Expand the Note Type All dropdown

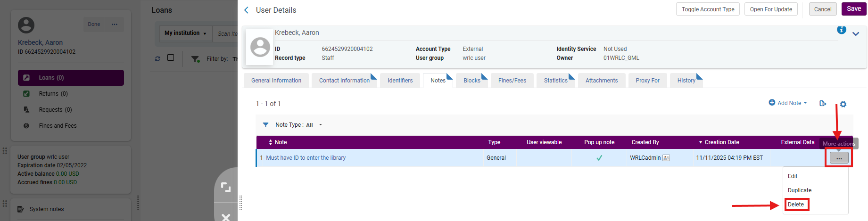tap(314, 125)
